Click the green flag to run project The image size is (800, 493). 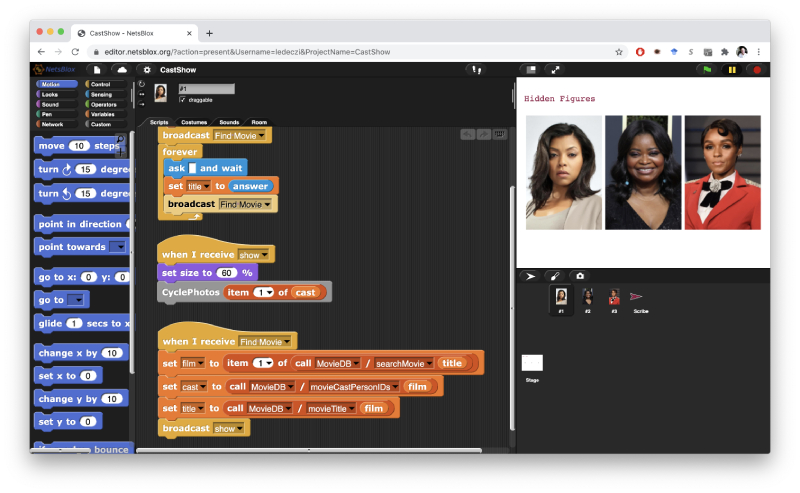[707, 70]
